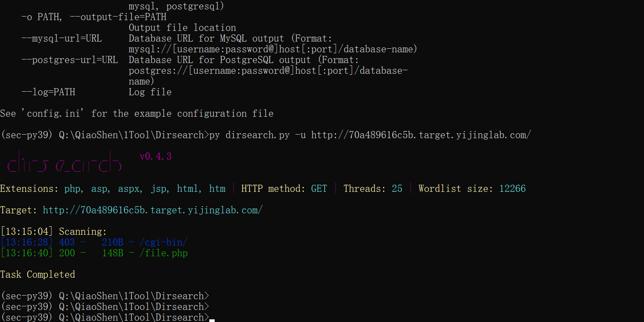Click the v0.4.3 version label
Viewport: 644px width, 322px height.
coord(156,157)
